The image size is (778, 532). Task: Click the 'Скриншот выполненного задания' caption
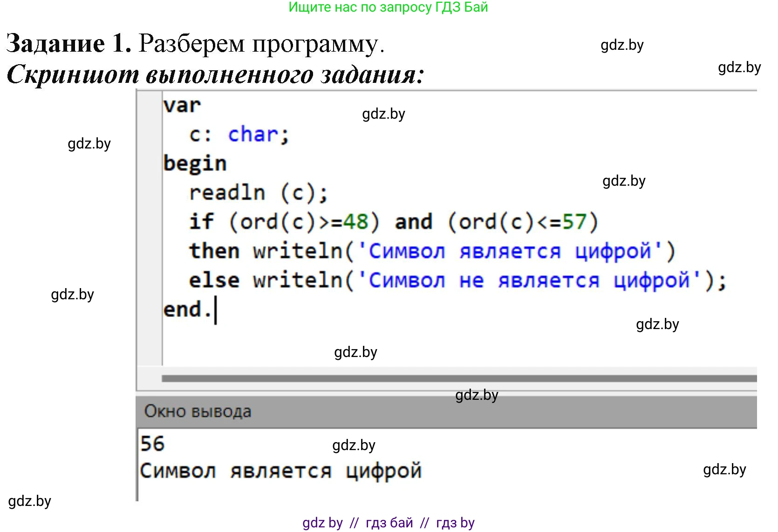215,74
